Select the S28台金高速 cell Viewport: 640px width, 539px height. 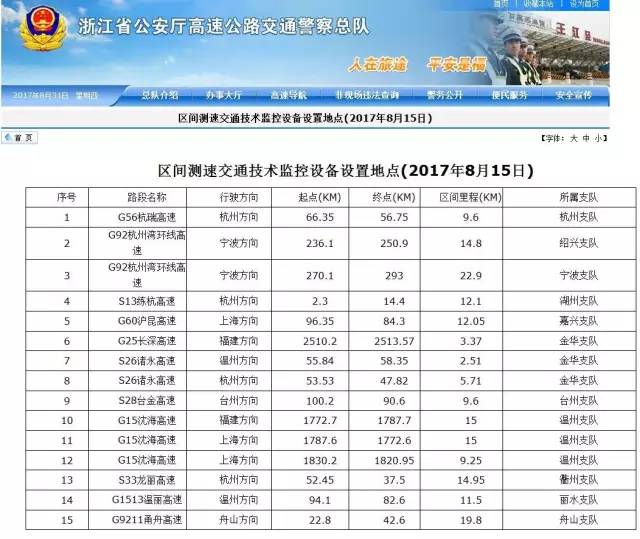pyautogui.click(x=137, y=401)
